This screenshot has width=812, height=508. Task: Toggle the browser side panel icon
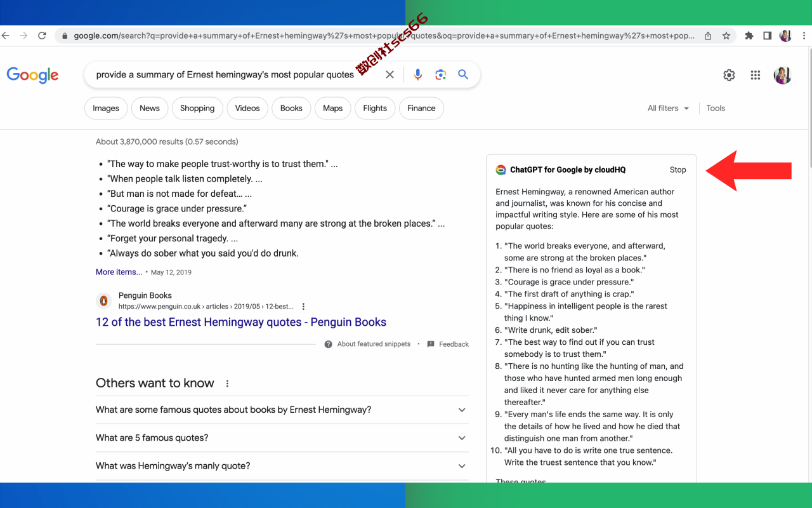click(x=767, y=36)
